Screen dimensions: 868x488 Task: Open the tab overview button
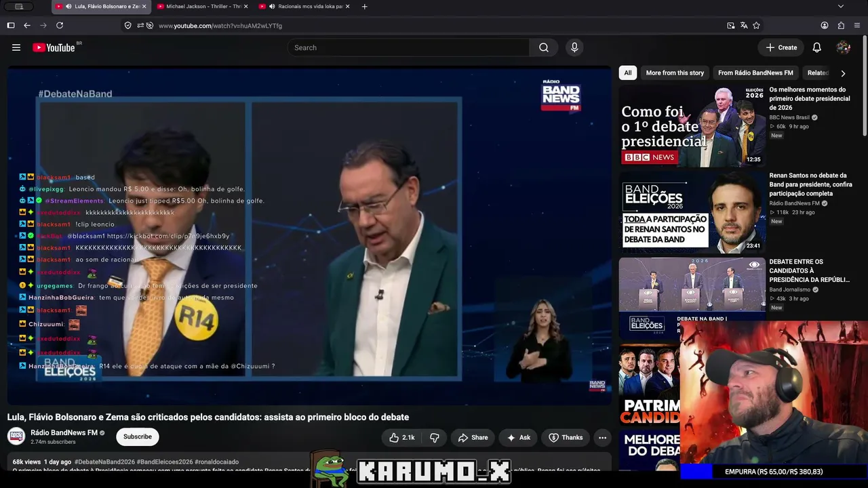(x=19, y=6)
